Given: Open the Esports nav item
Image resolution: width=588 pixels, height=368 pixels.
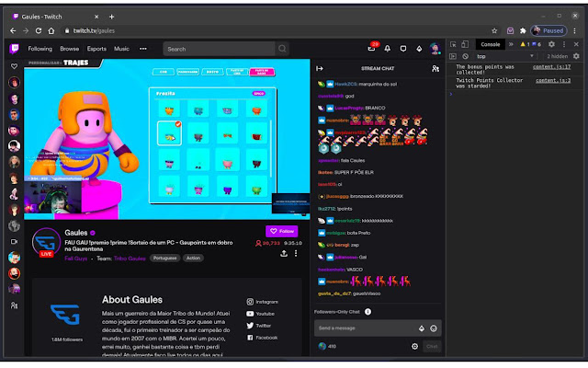Looking at the screenshot, I should (x=96, y=49).
